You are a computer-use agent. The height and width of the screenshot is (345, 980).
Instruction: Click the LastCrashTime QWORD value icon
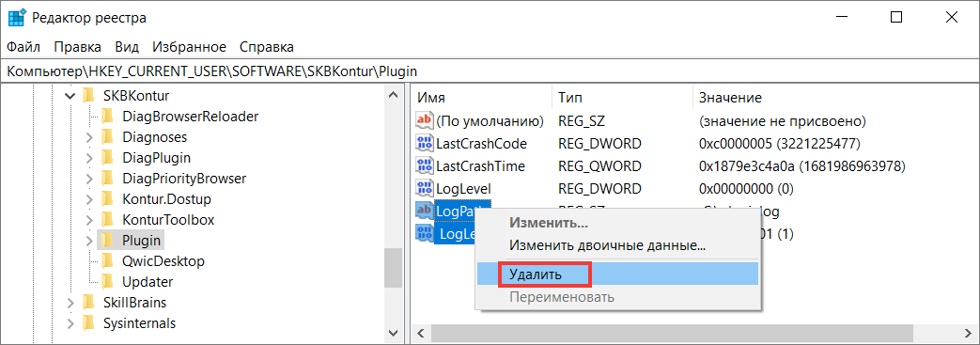click(x=425, y=166)
